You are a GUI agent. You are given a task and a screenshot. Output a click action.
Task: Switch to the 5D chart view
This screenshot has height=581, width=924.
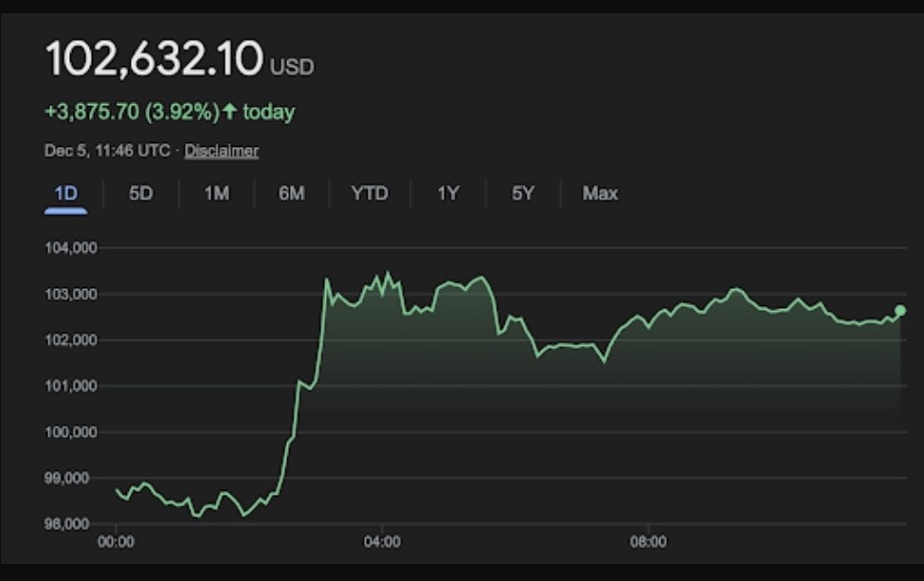tap(140, 193)
